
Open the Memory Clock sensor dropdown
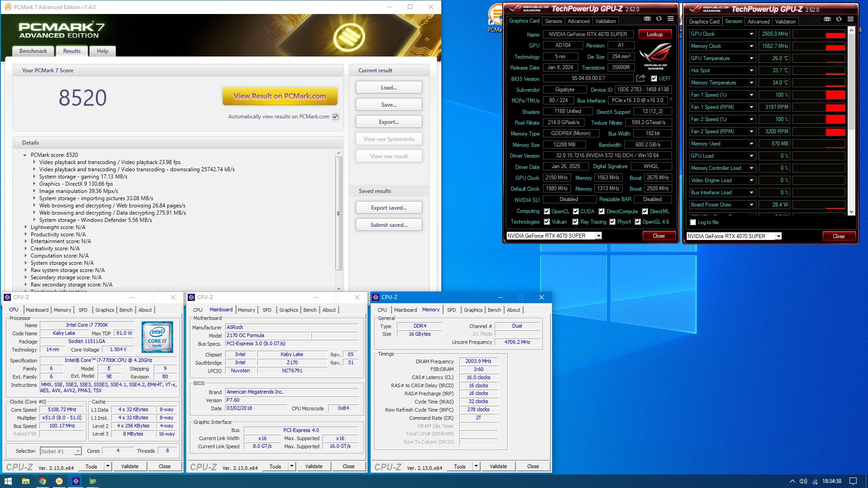(751, 46)
